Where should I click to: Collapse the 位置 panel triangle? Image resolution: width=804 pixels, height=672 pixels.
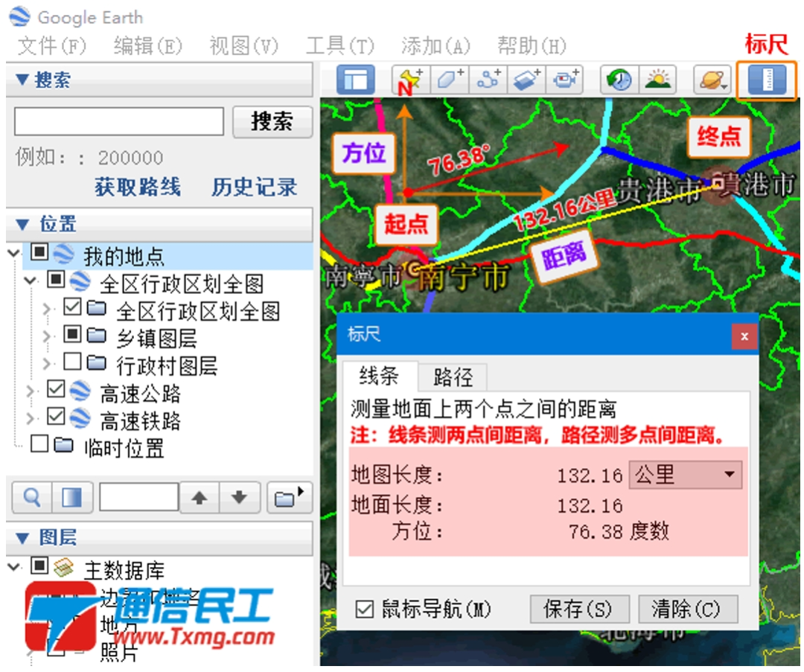point(22,225)
